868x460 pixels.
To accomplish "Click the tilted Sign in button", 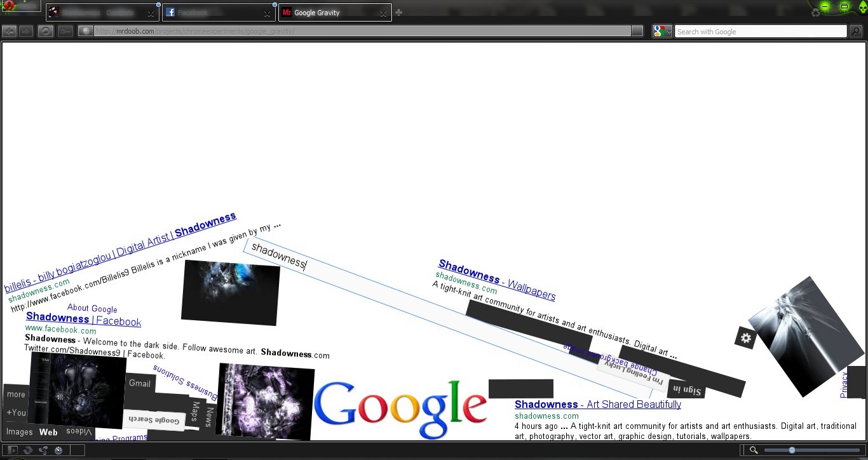I will pos(686,389).
